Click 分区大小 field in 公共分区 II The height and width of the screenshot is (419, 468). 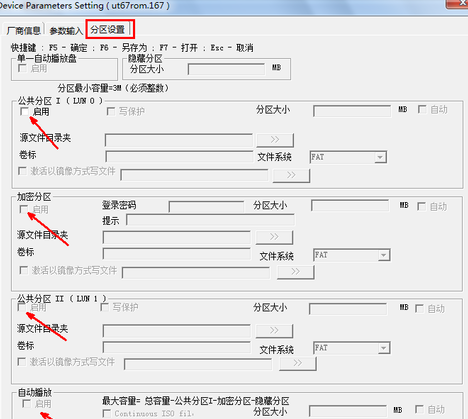348,309
